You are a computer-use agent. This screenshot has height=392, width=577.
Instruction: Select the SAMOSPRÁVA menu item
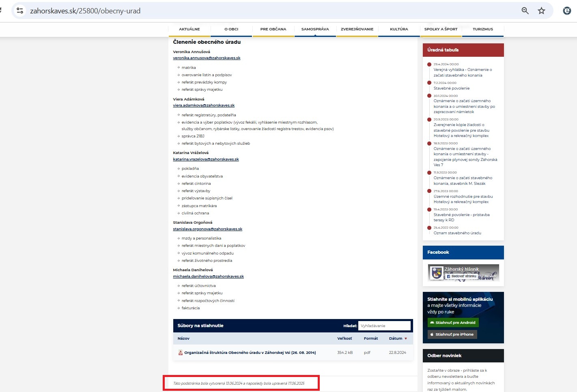click(x=315, y=29)
